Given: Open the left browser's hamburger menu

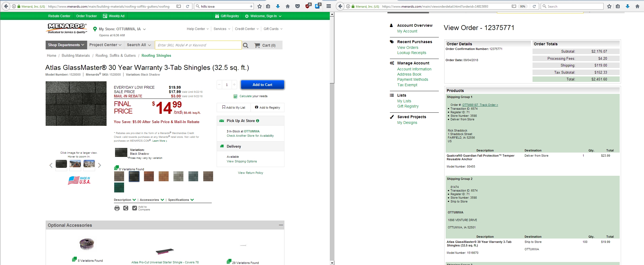Looking at the screenshot, I should click(329, 6).
